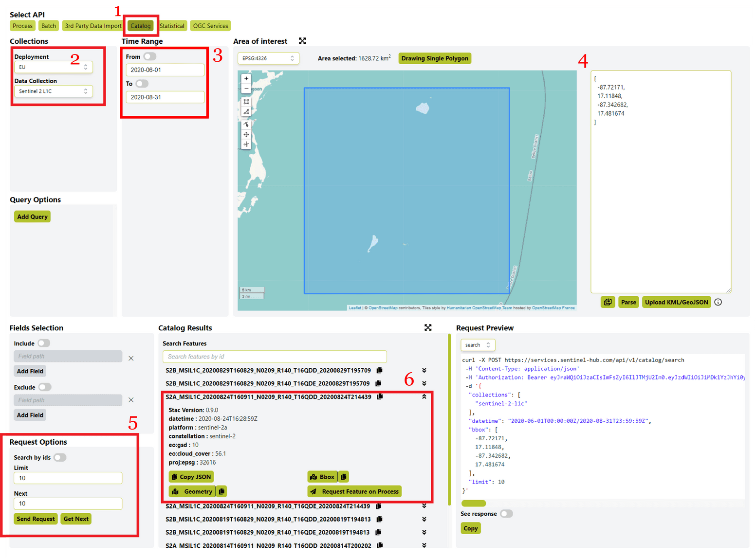Turn on the See response switch

506,514
